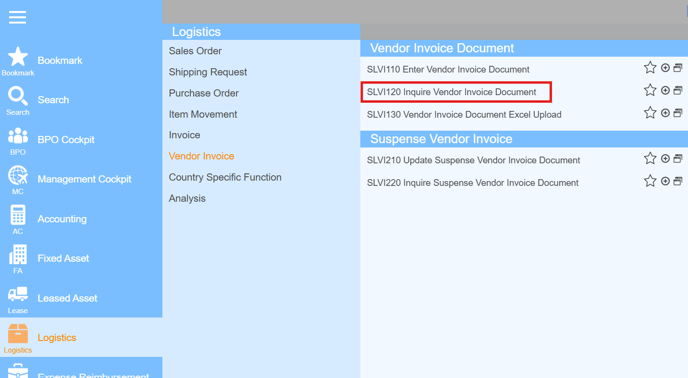Toggle bookmark star for SLVI110 Enter Vendor Invoice
Viewport: 688px width, 378px height.
point(650,68)
